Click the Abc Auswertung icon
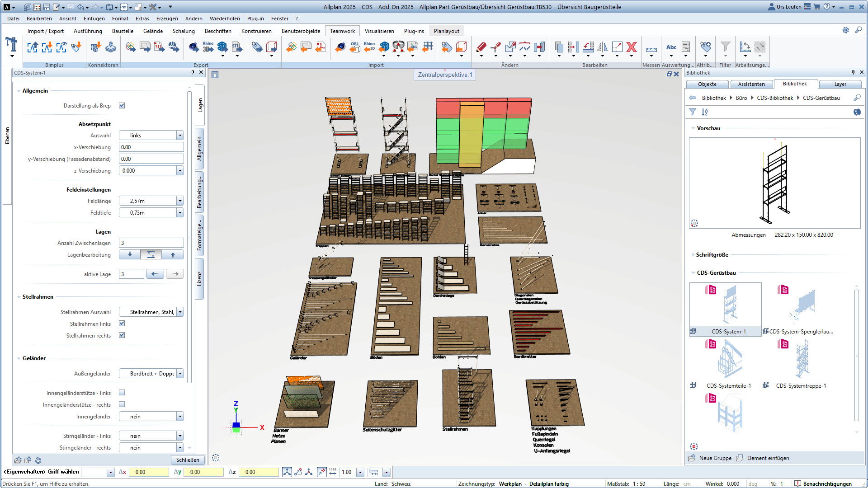The height and width of the screenshot is (488, 868). point(671,47)
